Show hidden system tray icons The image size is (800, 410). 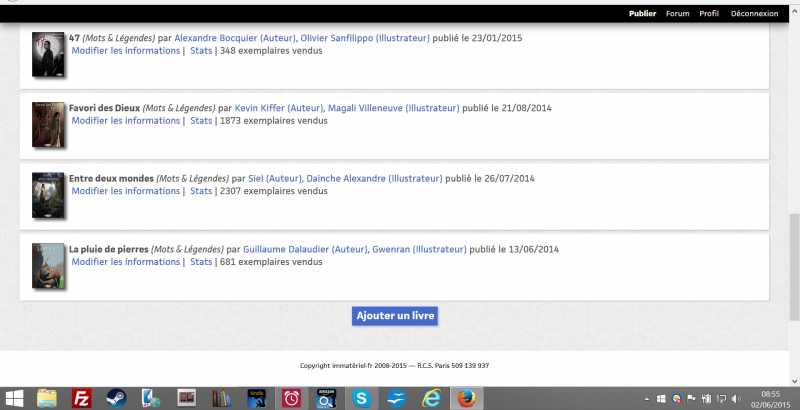(x=647, y=398)
